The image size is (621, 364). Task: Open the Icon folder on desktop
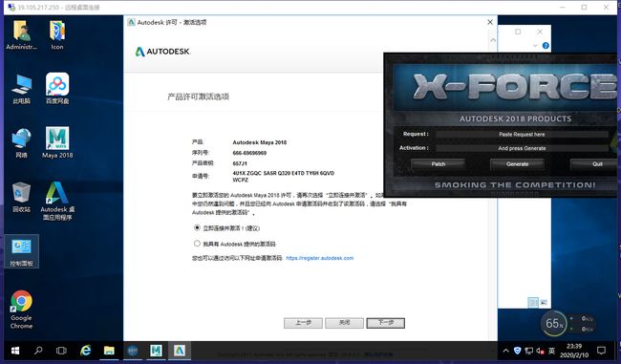57,34
